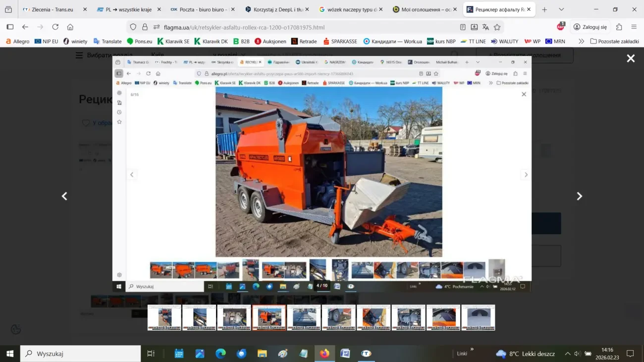The width and height of the screenshot is (644, 362).
Task: Toggle reader view in the address bar
Action: (x=463, y=27)
